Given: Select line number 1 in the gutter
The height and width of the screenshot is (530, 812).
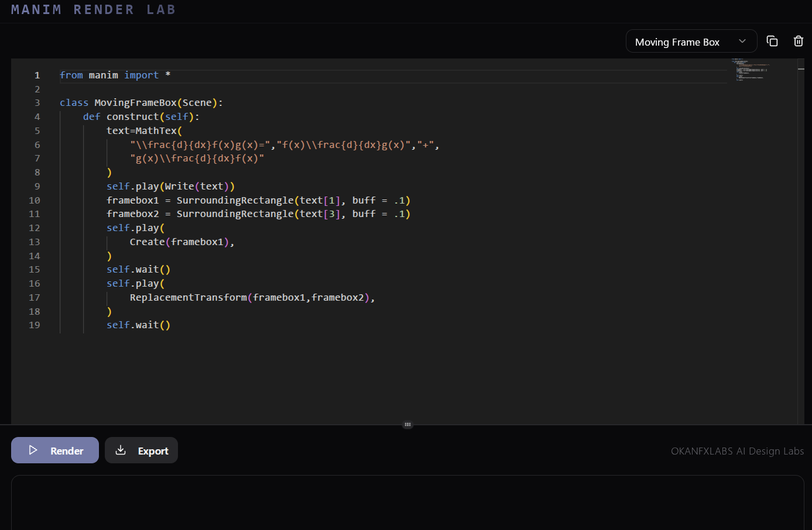Looking at the screenshot, I should pos(37,75).
